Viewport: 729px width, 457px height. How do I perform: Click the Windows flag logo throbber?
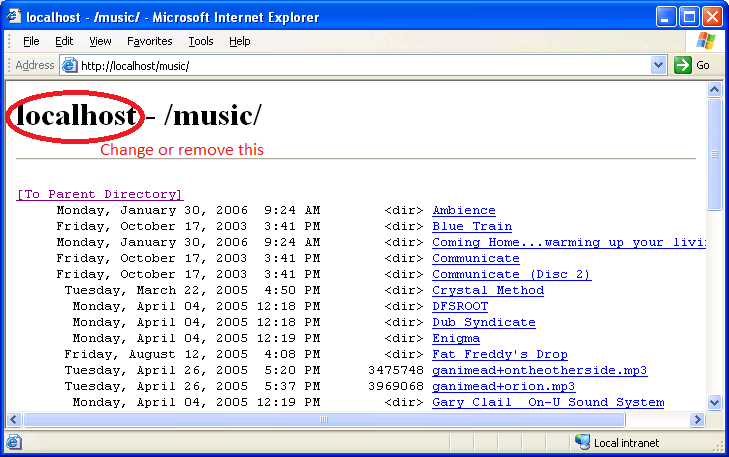tap(706, 41)
